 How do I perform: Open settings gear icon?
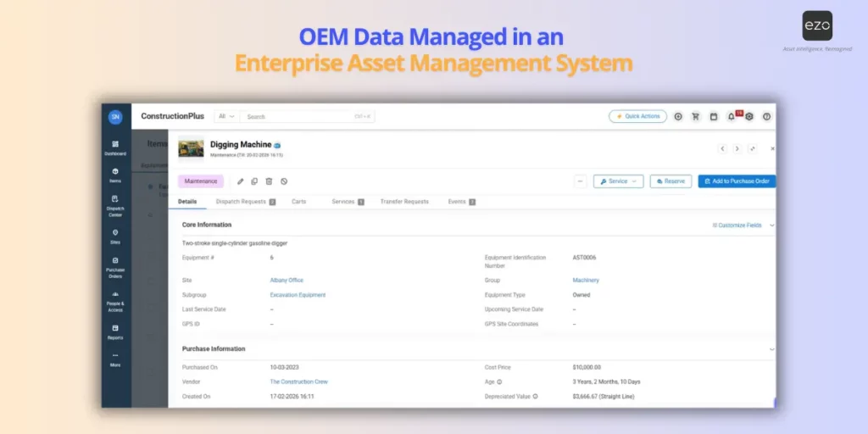749,117
